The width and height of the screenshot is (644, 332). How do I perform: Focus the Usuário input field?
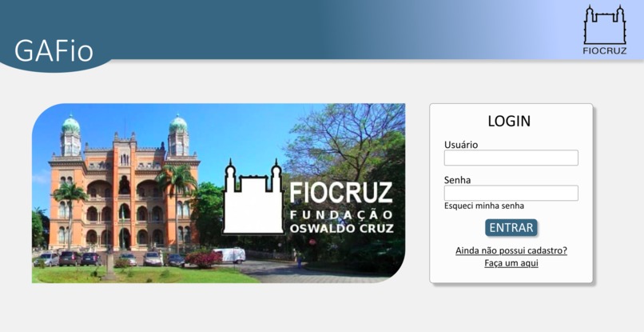[511, 158]
